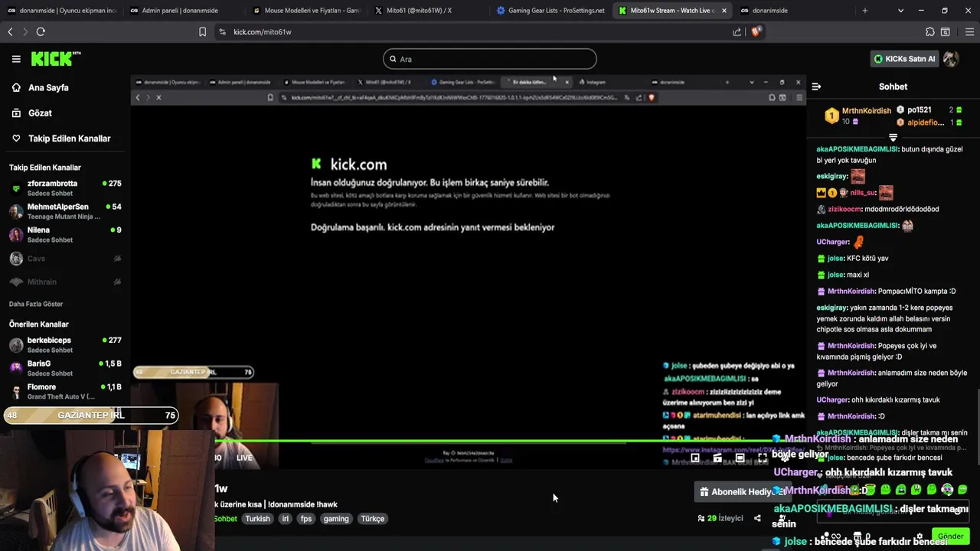
Task: Click the Turkish tag under the stream title
Action: pyautogui.click(x=257, y=518)
